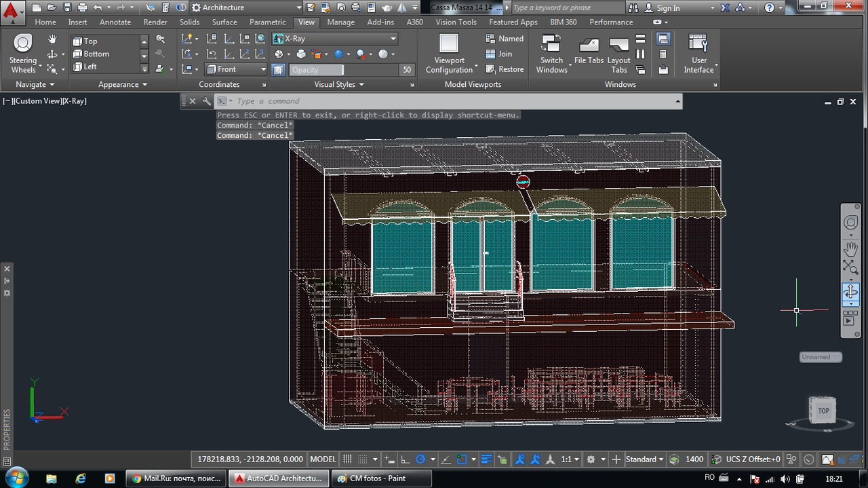Viewport: 868px width, 488px height.
Task: Open the Annotate ribbon tab
Action: pos(115,22)
